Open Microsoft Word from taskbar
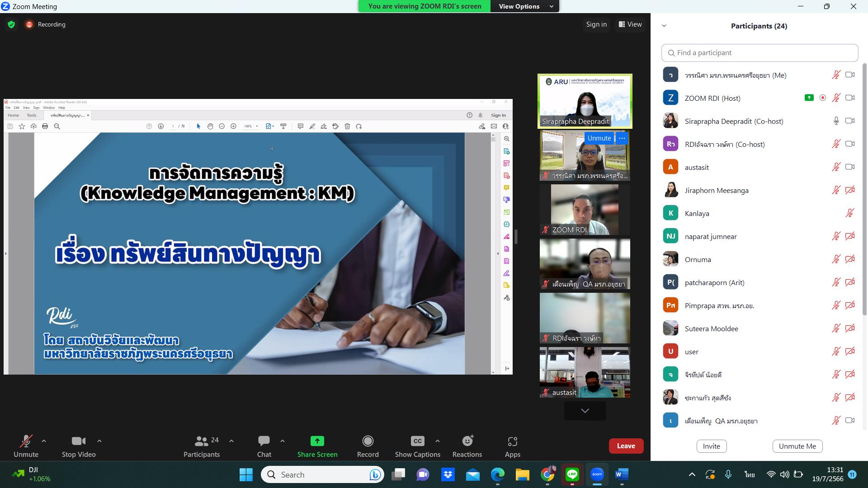This screenshot has height=488, width=868. pos(622,475)
